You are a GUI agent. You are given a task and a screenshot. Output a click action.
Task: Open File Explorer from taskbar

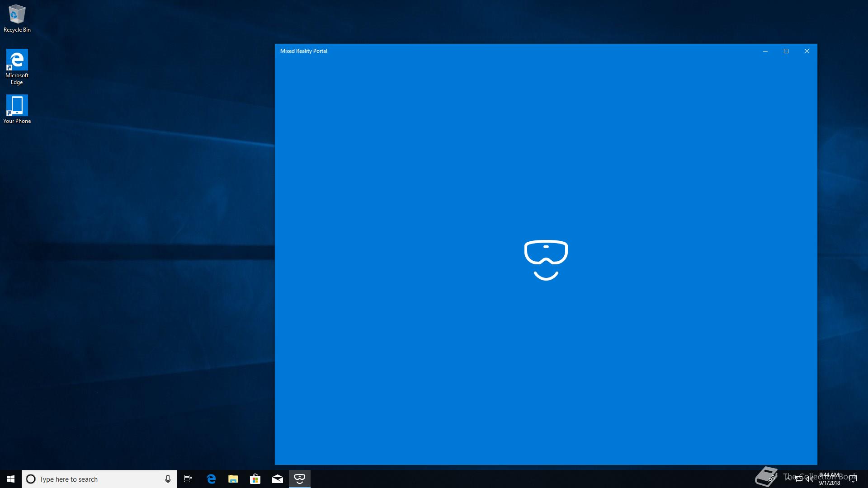233,479
